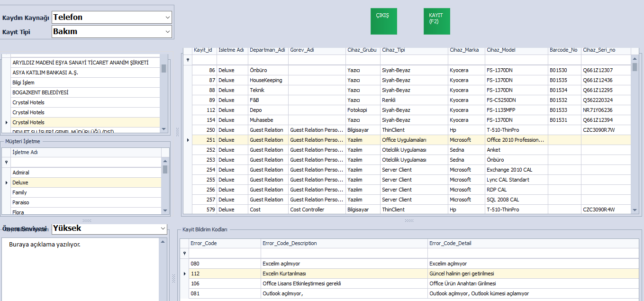Viewport: 644px width, 301px height.
Task: Select company 'Bilgi İşlem' in the list
Action: tap(86, 82)
